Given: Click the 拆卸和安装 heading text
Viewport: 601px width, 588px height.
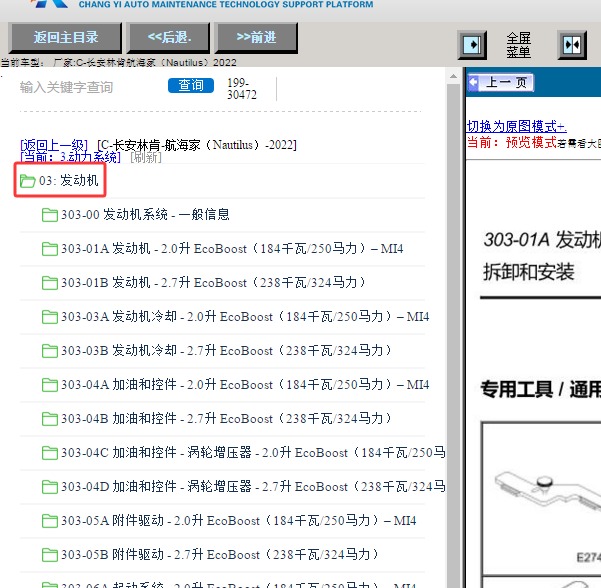Looking at the screenshot, I should click(529, 272).
